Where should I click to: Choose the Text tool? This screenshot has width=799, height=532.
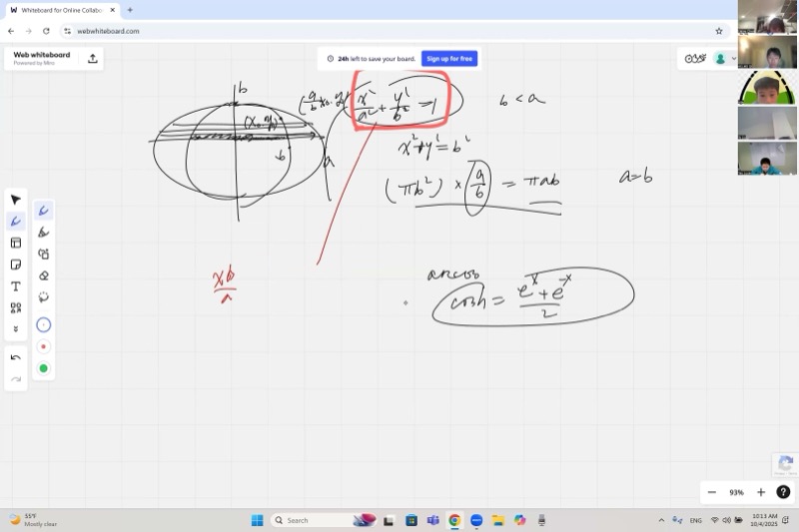[x=16, y=286]
